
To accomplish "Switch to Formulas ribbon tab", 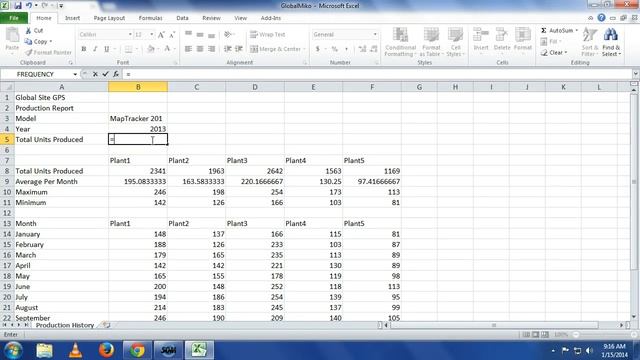I will (151, 18).
